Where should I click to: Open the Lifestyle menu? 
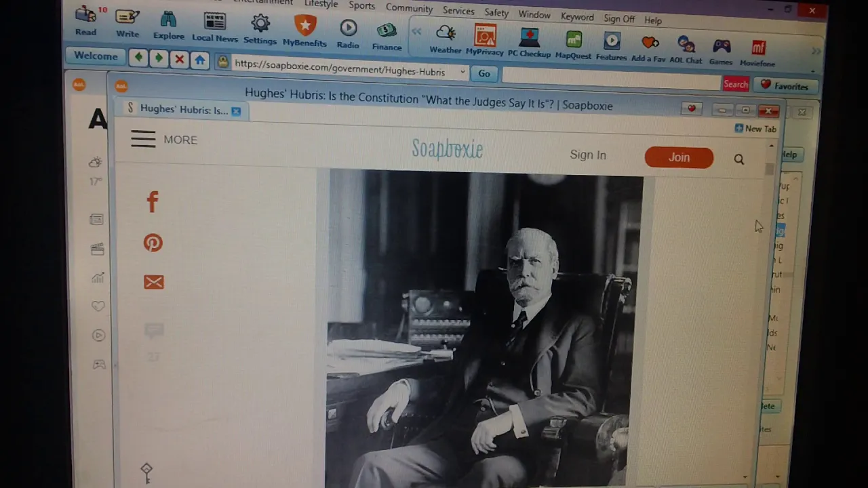pos(321,4)
